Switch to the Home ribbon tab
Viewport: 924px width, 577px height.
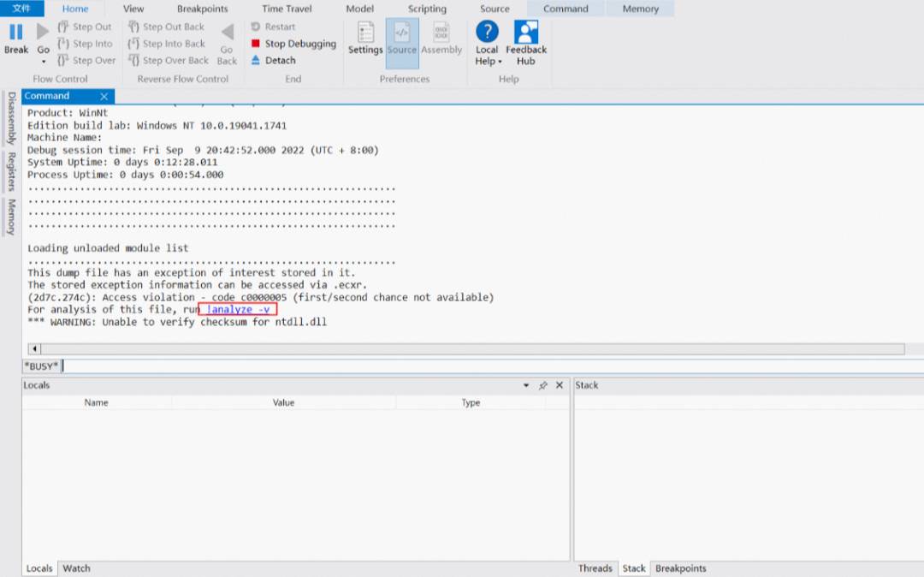(x=75, y=9)
